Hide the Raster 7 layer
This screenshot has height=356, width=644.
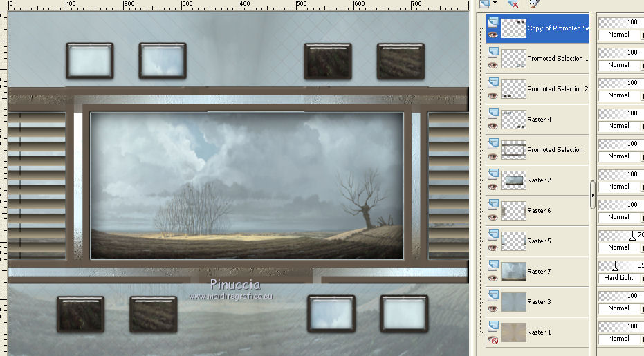point(493,278)
